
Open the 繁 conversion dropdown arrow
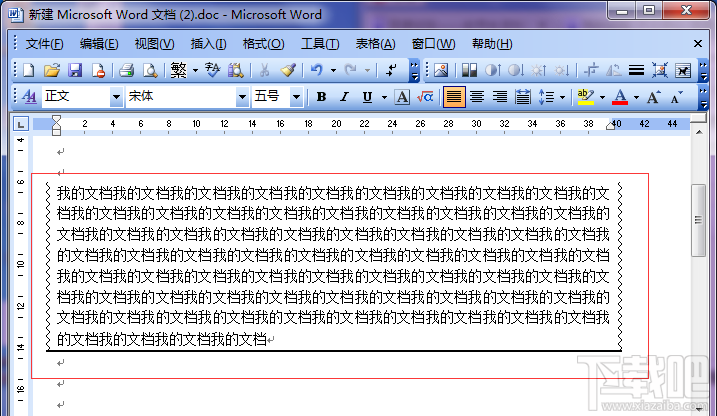coord(195,70)
